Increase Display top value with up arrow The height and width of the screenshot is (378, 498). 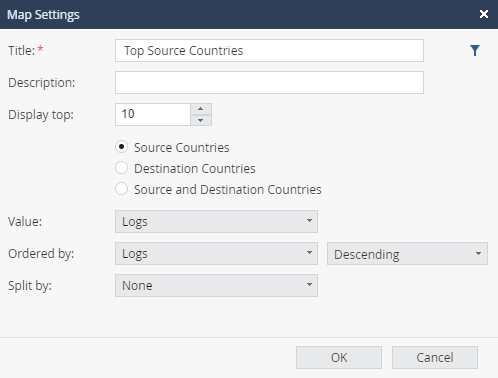pyautogui.click(x=200, y=109)
